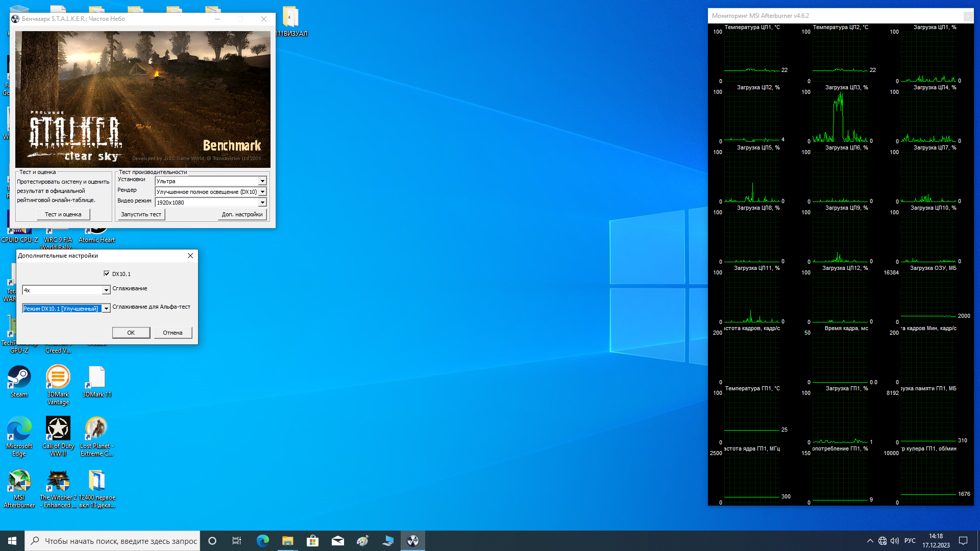Open File Explorer in the taskbar
The height and width of the screenshot is (551, 980).
pos(287,541)
